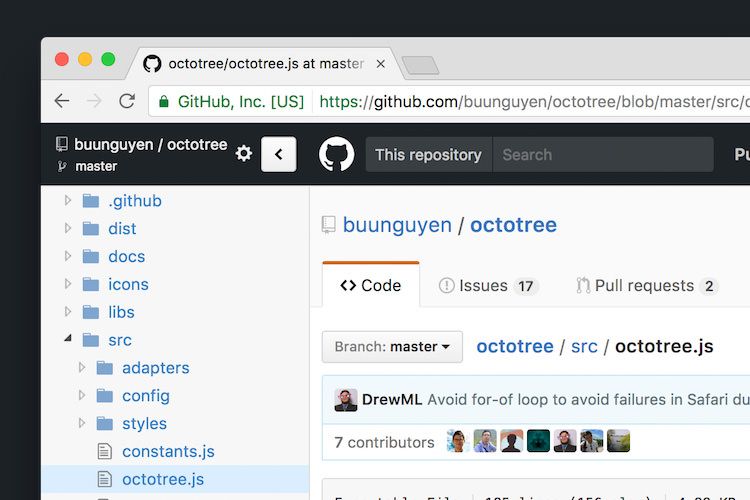Switch to the Issues tab
This screenshot has width=750, height=500.
point(489,286)
